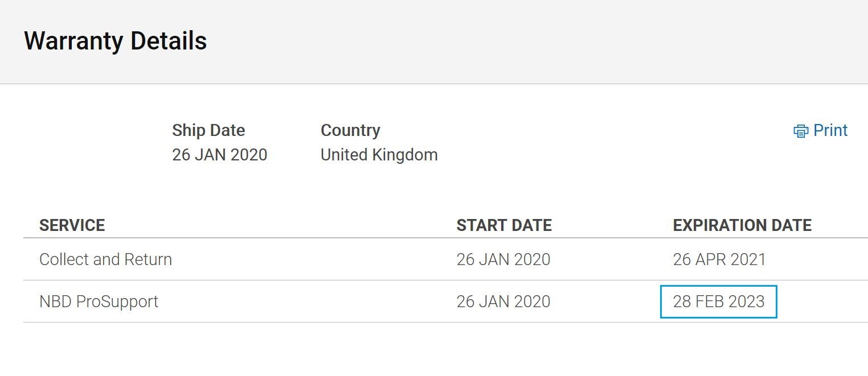Click the EXPIRATION DATE column header
The height and width of the screenshot is (376, 868).
[742, 225]
